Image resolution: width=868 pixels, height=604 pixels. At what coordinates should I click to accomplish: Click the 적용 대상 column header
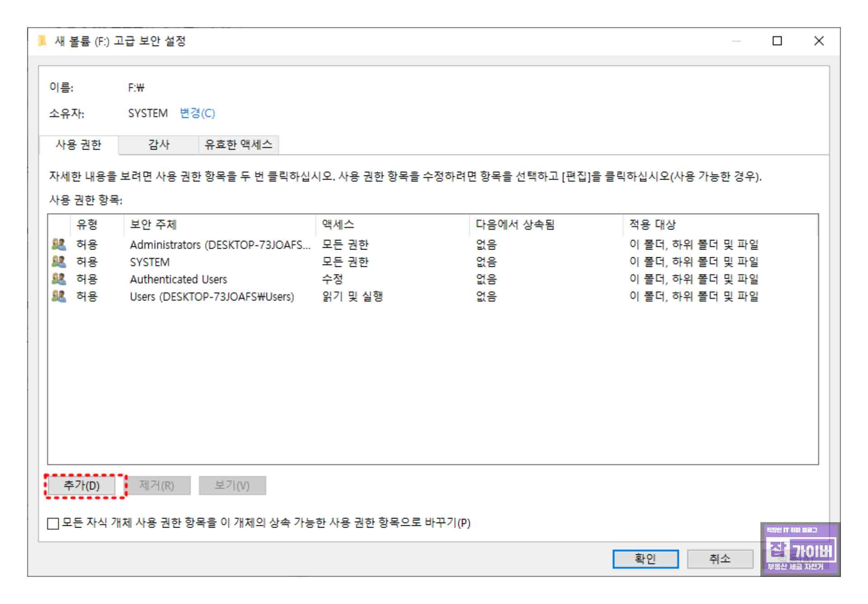(x=652, y=225)
